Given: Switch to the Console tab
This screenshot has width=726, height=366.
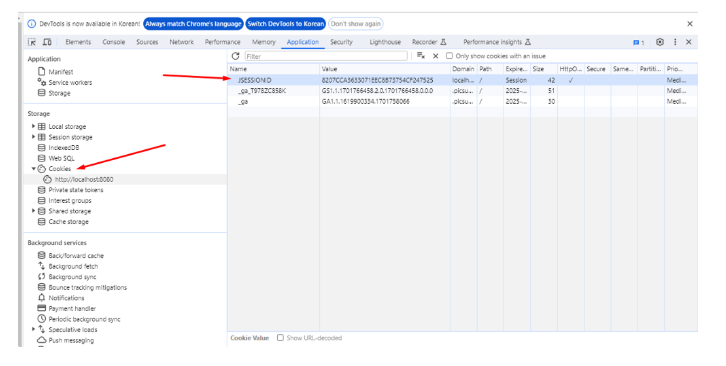Looking at the screenshot, I should (x=114, y=42).
